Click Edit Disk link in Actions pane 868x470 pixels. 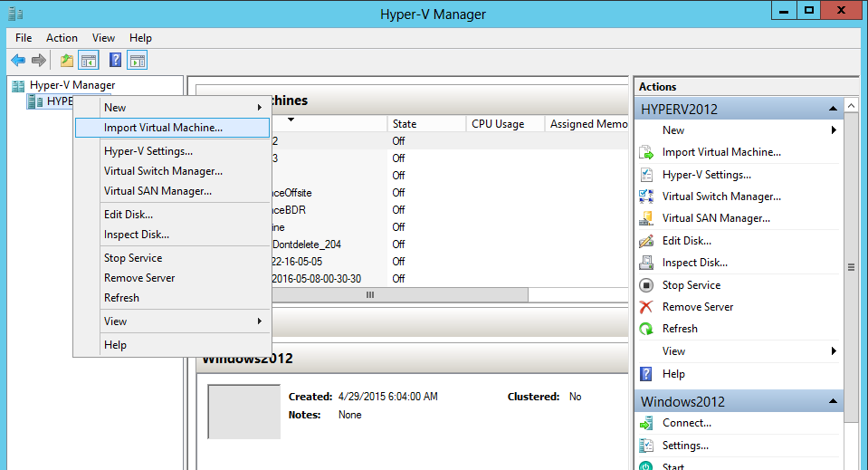[x=686, y=241]
